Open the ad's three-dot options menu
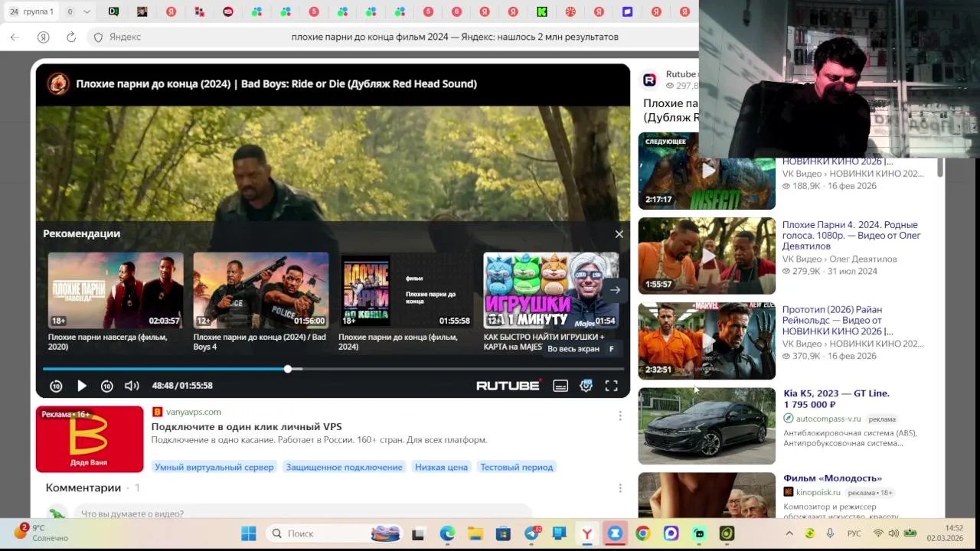 tap(620, 416)
